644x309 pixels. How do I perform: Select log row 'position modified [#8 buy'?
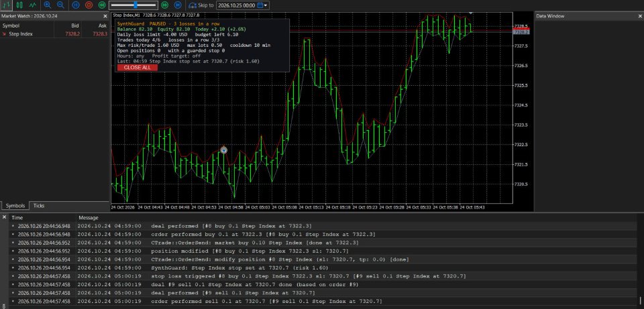323,251
